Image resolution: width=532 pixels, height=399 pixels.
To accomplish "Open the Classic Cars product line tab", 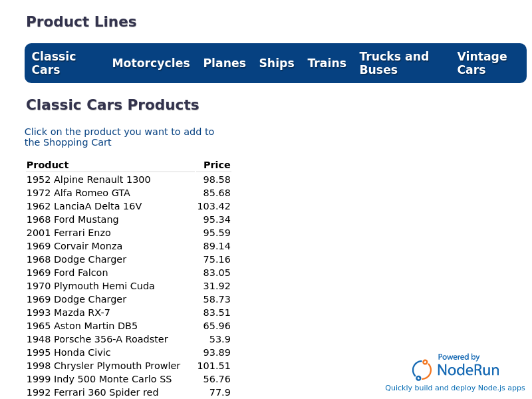I will click(x=54, y=63).
